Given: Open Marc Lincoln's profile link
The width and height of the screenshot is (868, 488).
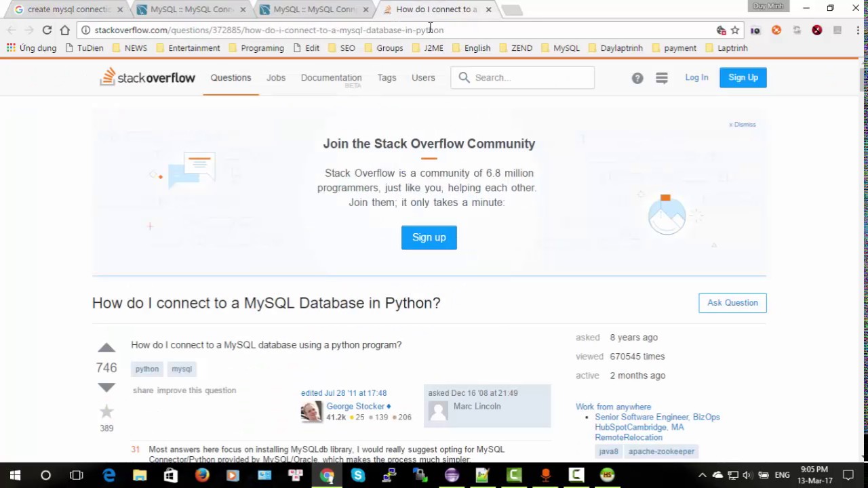Looking at the screenshot, I should (477, 406).
